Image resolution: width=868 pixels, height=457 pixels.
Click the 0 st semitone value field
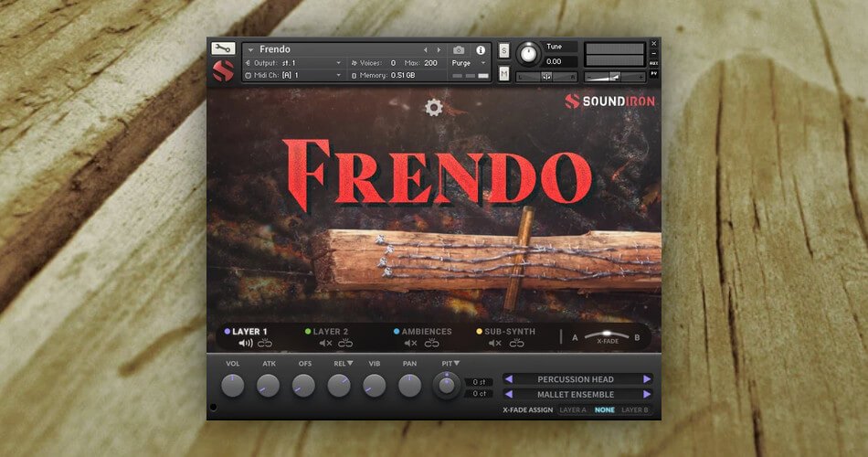480,382
